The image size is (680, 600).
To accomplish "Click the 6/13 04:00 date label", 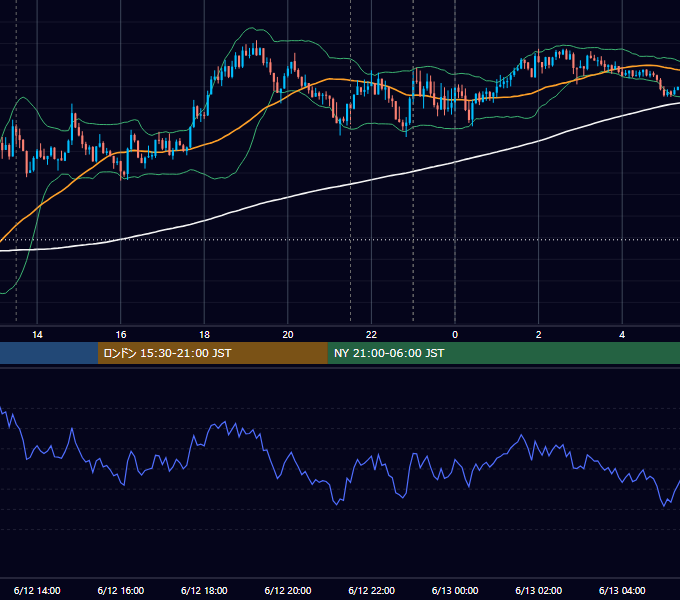I will point(622,590).
